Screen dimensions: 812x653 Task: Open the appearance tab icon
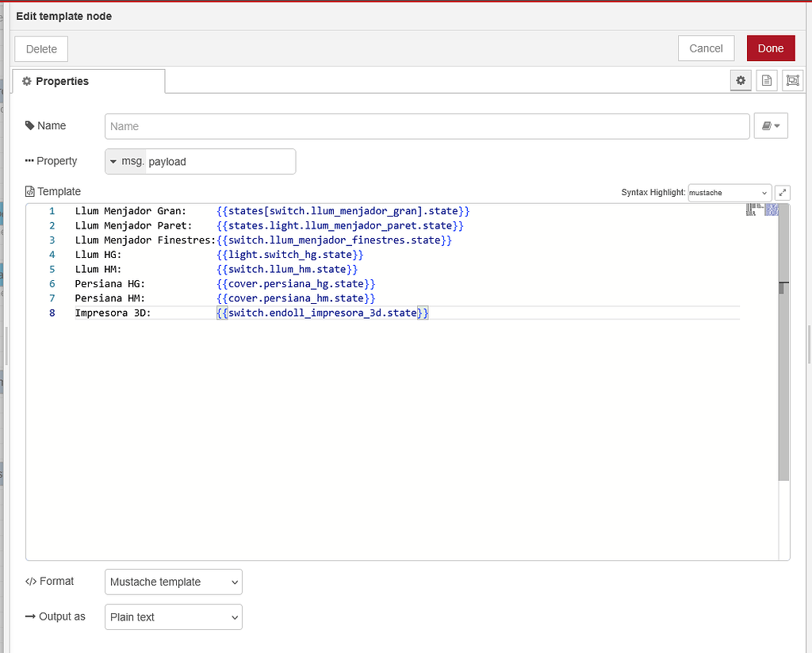(792, 80)
